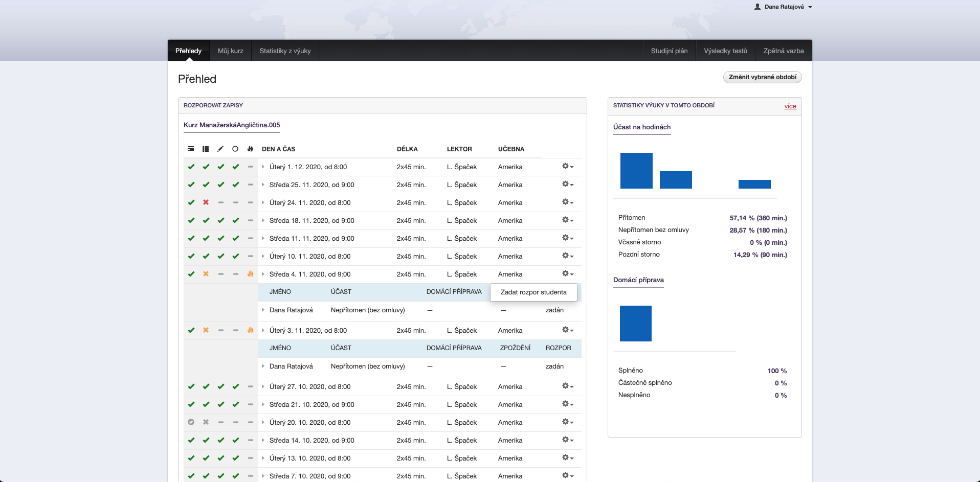Viewport: 980px width, 482px height.
Task: Click orange flame icon in Úterý 3. 11. row
Action: click(250, 330)
